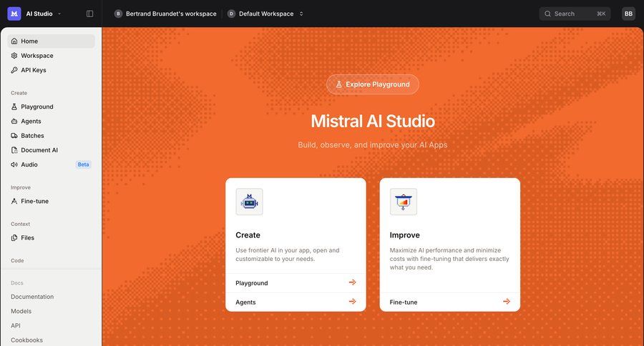Screen dimensions: 644x346
Task: Click the Create card robot thumbnail
Action: (x=249, y=202)
